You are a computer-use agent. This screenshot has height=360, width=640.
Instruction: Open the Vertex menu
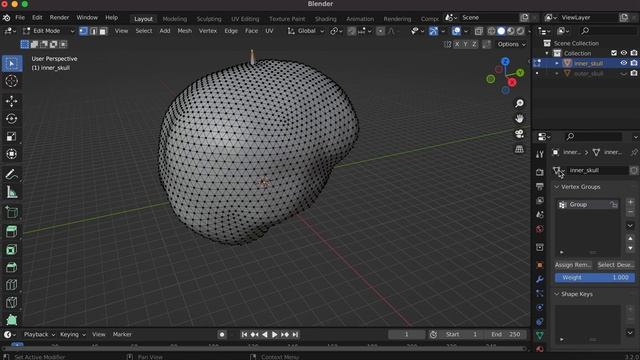pyautogui.click(x=208, y=31)
